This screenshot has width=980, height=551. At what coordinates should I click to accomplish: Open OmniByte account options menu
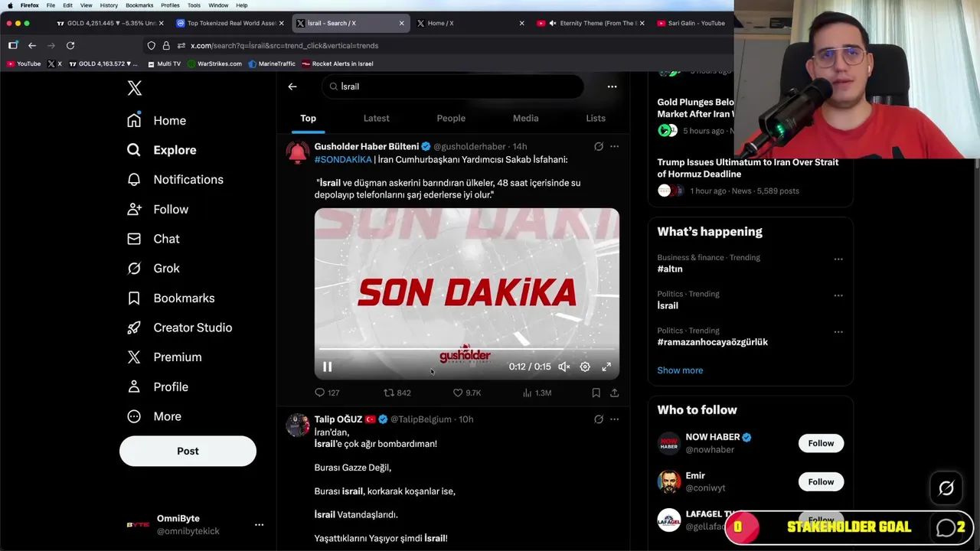point(259,525)
